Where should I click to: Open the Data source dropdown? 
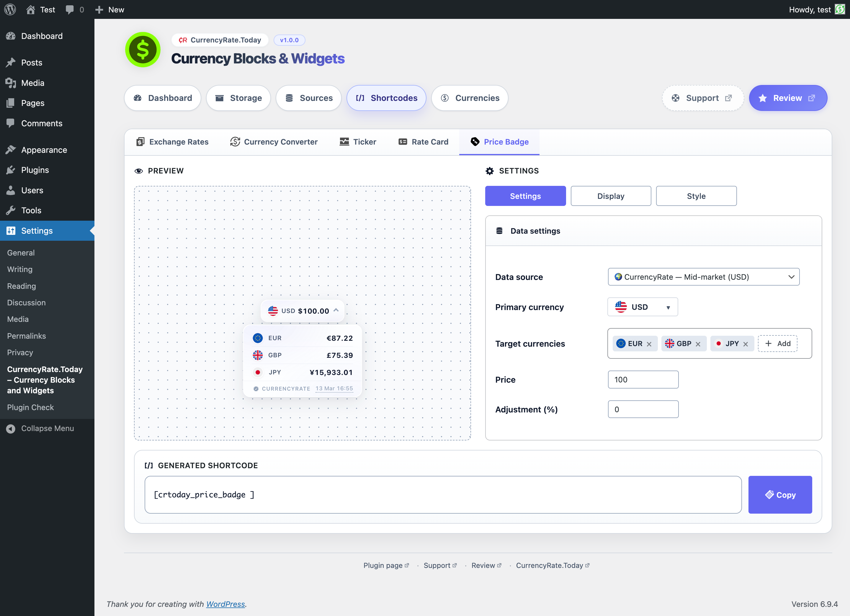click(703, 277)
